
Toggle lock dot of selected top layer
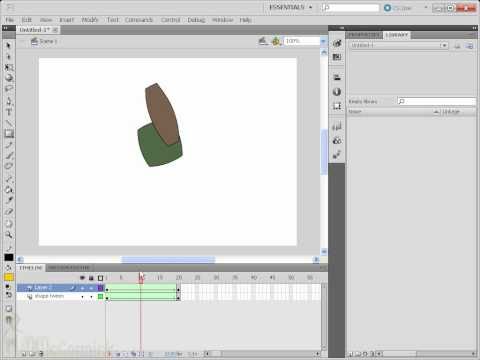pyautogui.click(x=91, y=287)
